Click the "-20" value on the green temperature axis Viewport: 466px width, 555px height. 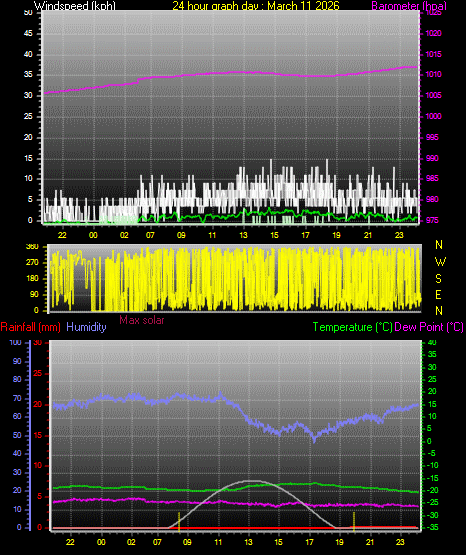(433, 491)
